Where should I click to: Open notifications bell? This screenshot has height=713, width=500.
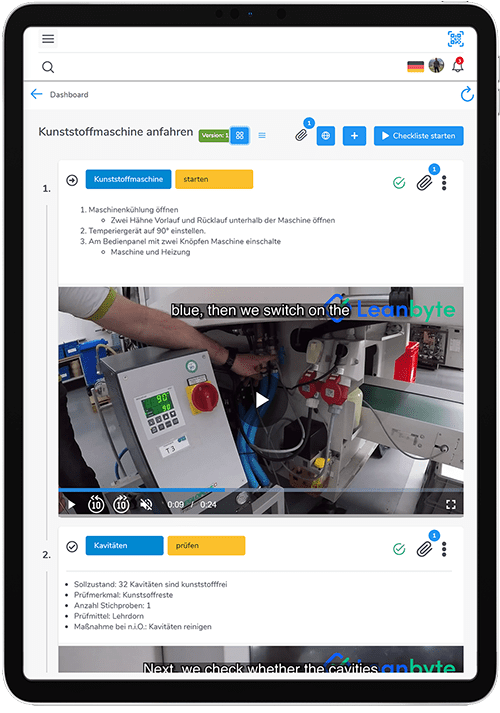click(458, 65)
